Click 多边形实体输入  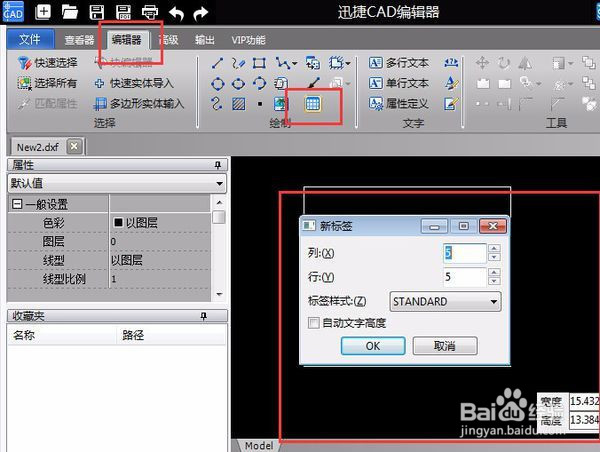pyautogui.click(x=139, y=103)
